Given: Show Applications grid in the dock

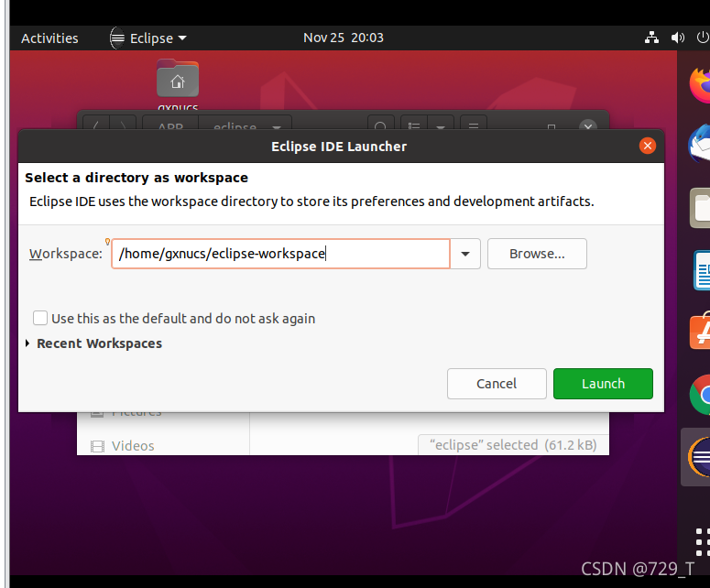Looking at the screenshot, I should point(703,542).
